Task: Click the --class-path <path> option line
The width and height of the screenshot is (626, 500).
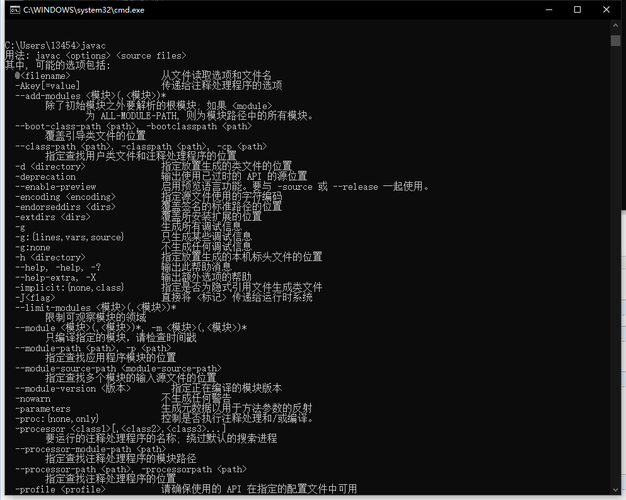Action: 141,147
